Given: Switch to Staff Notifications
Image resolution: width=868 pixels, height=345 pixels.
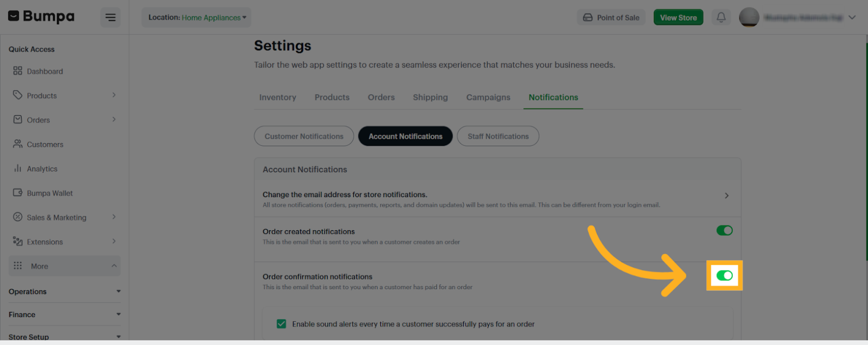Looking at the screenshot, I should tap(498, 136).
